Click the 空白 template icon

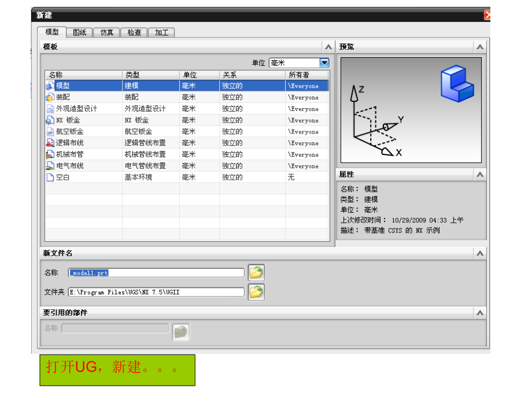coord(50,178)
